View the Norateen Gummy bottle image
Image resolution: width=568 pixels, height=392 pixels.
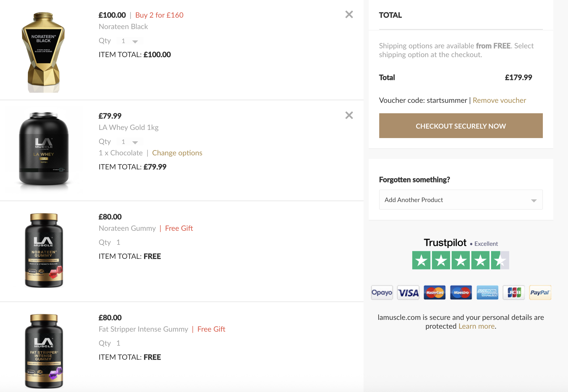(x=44, y=250)
